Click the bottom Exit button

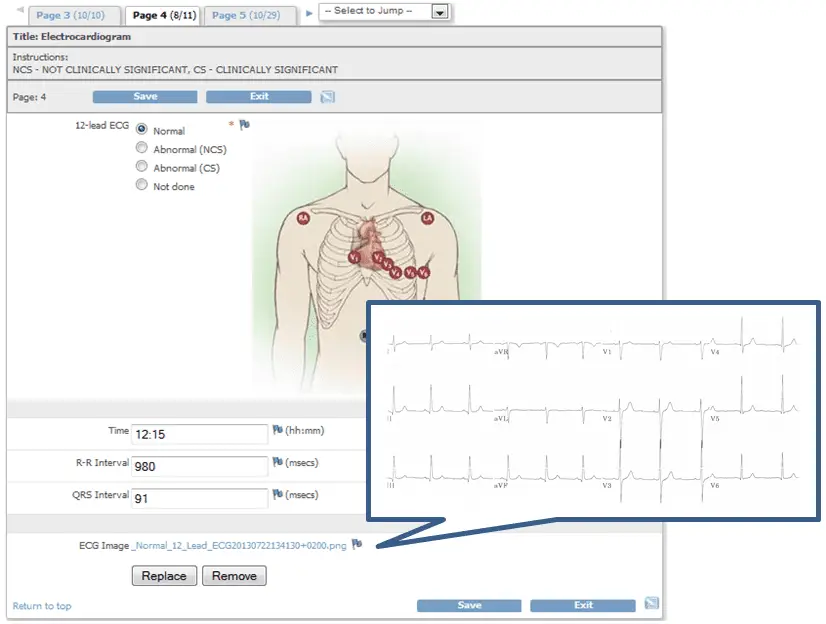(583, 606)
